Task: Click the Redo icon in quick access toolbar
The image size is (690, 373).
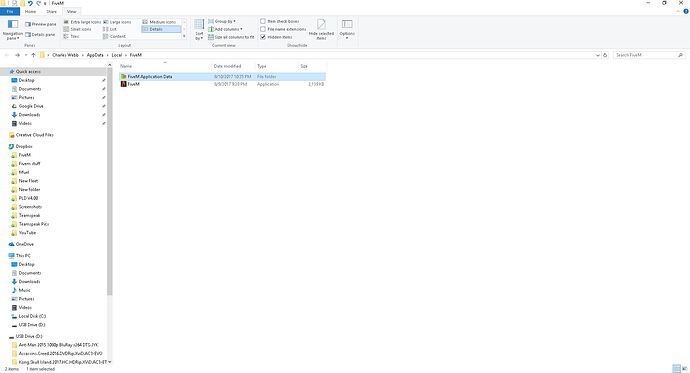Action: pos(38,3)
